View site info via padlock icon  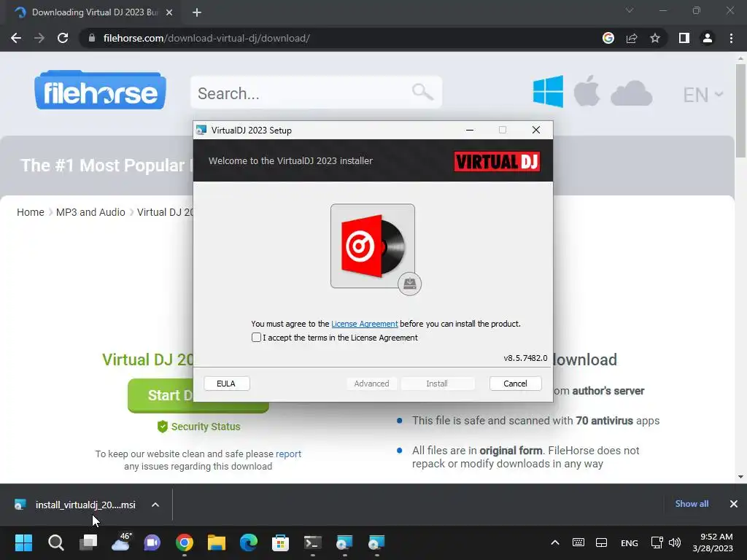click(92, 38)
